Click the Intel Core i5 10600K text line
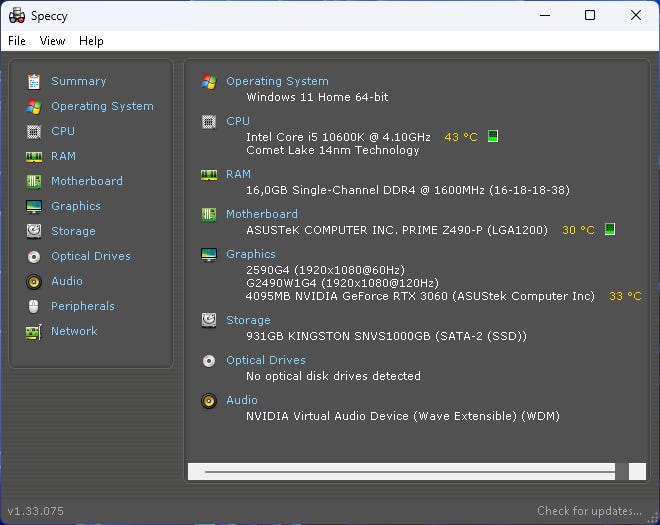The width and height of the screenshot is (660, 525). pyautogui.click(x=338, y=137)
